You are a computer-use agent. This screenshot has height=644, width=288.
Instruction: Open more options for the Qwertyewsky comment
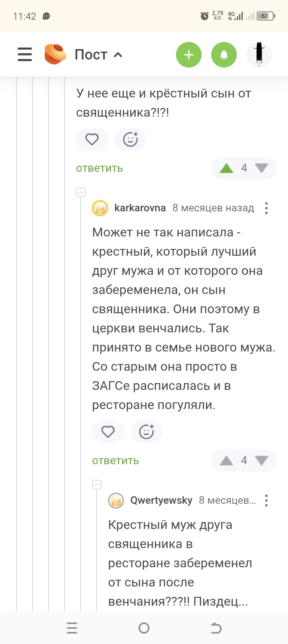pos(266,501)
